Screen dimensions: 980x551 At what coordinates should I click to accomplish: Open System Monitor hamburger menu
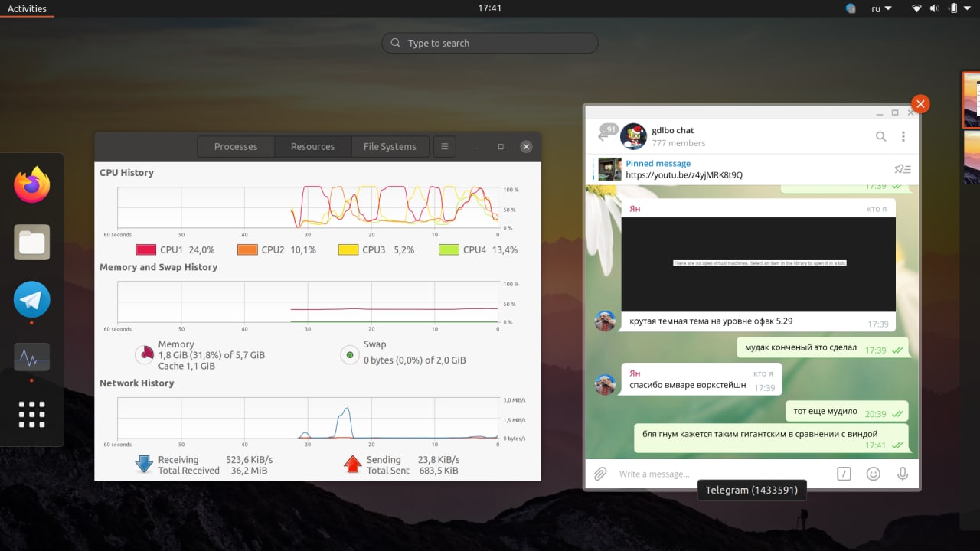pos(444,146)
